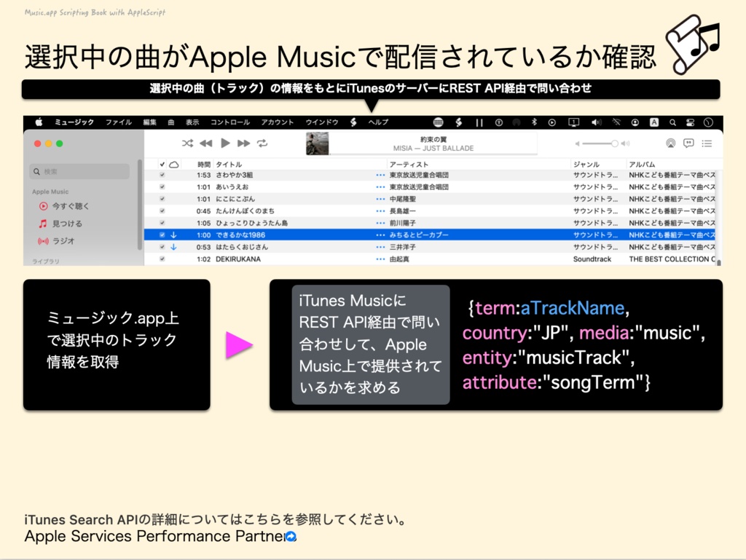This screenshot has width=746, height=560.
Task: Show lyrics via the speech-bubble icon
Action: [x=689, y=143]
